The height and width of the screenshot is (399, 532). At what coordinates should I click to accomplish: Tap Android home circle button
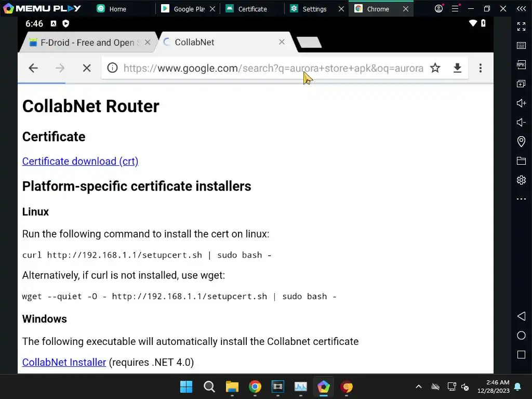[x=521, y=335]
